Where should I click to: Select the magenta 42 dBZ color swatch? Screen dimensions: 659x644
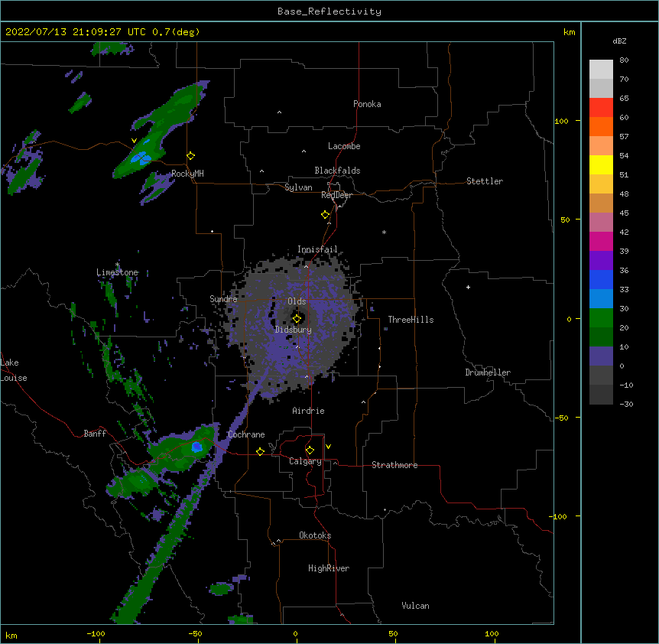click(x=601, y=241)
